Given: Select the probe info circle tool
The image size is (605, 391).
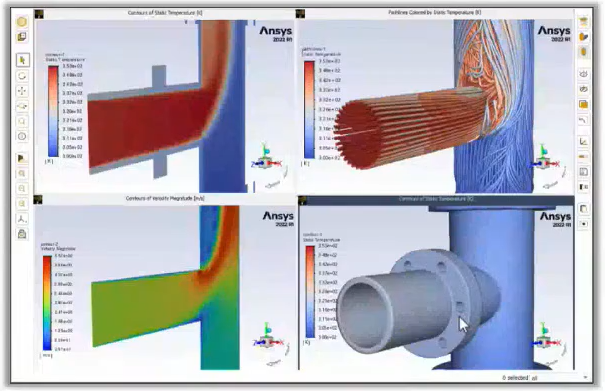Looking at the screenshot, I should click(22, 136).
